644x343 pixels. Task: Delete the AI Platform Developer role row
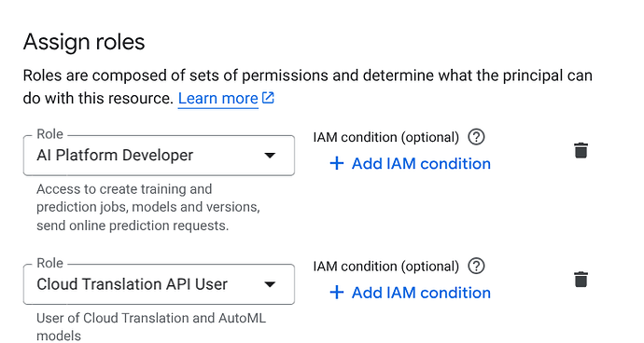coord(581,151)
